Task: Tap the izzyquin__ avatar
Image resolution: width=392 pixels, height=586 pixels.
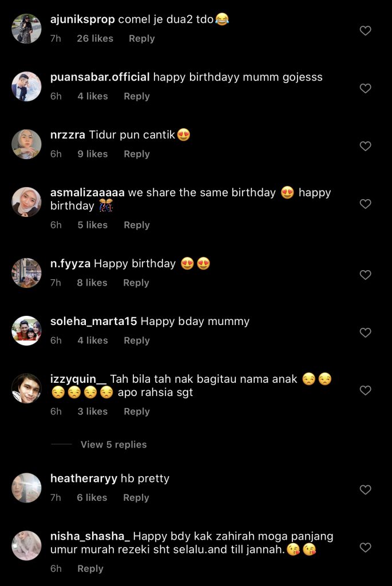Action: (26, 388)
